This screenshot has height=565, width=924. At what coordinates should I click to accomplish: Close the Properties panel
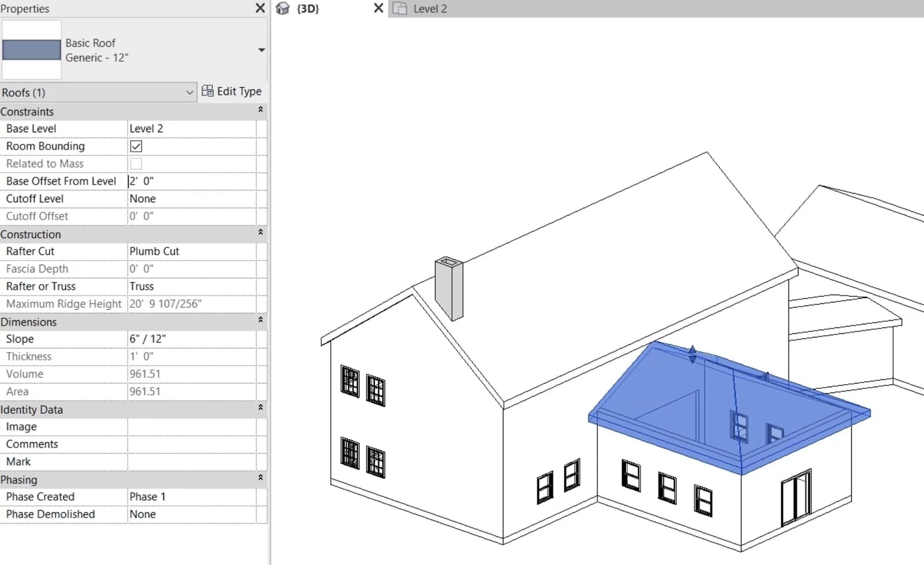point(260,8)
